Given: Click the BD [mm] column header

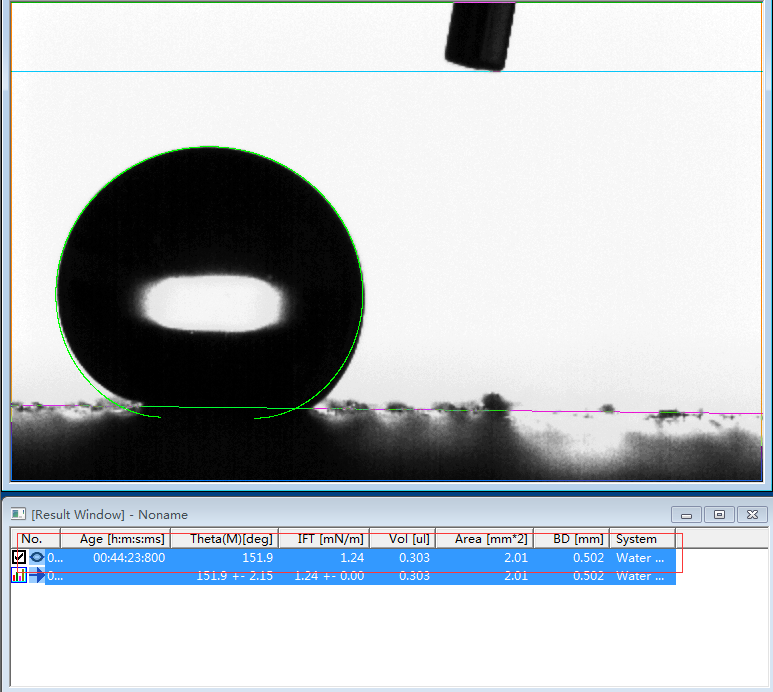Looking at the screenshot, I should (x=571, y=539).
